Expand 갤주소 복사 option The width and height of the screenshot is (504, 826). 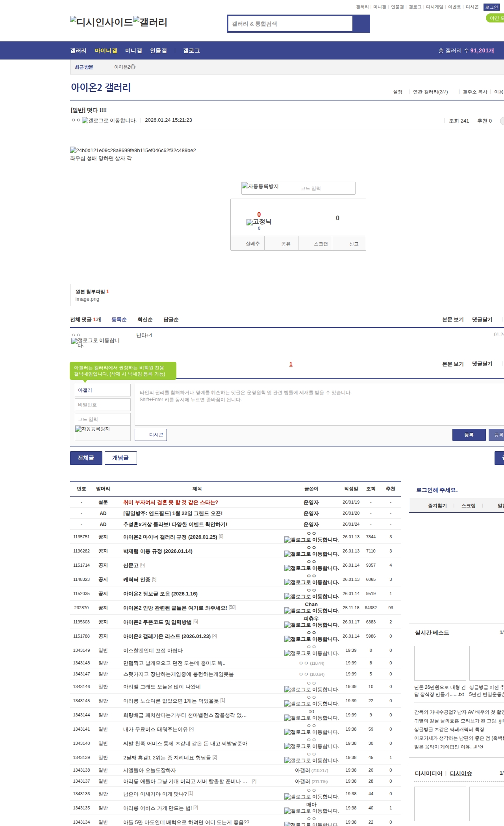click(475, 92)
